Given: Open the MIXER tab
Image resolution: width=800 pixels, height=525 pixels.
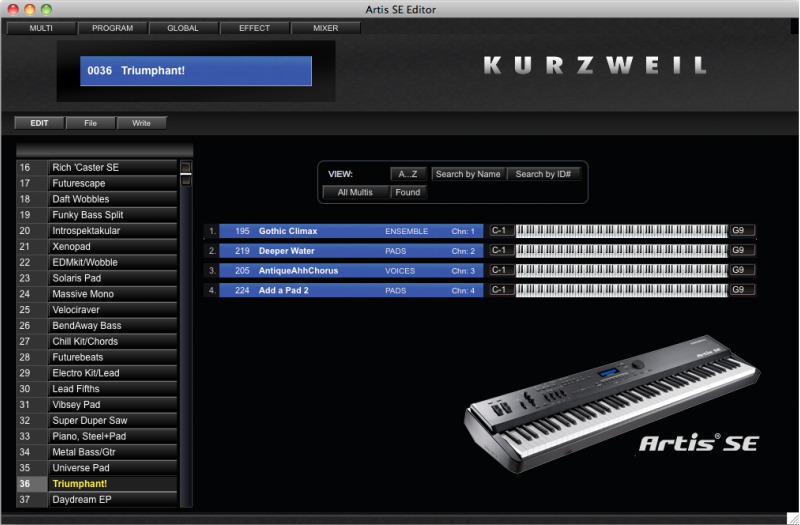Looking at the screenshot, I should coord(325,28).
